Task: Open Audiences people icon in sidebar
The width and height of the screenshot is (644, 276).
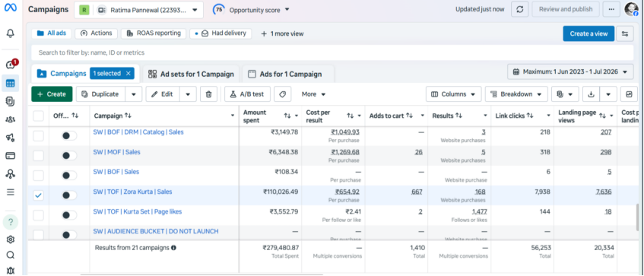Action: tap(11, 119)
